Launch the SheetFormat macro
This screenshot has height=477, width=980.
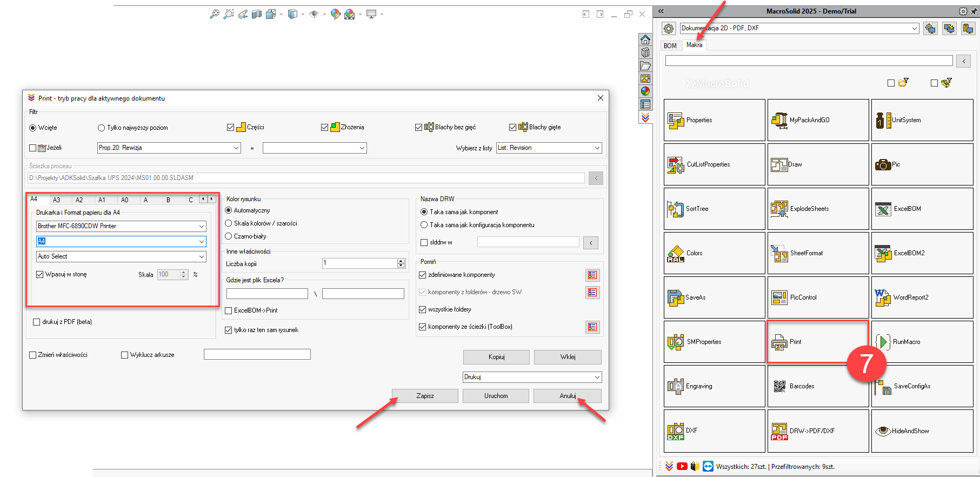(x=818, y=253)
